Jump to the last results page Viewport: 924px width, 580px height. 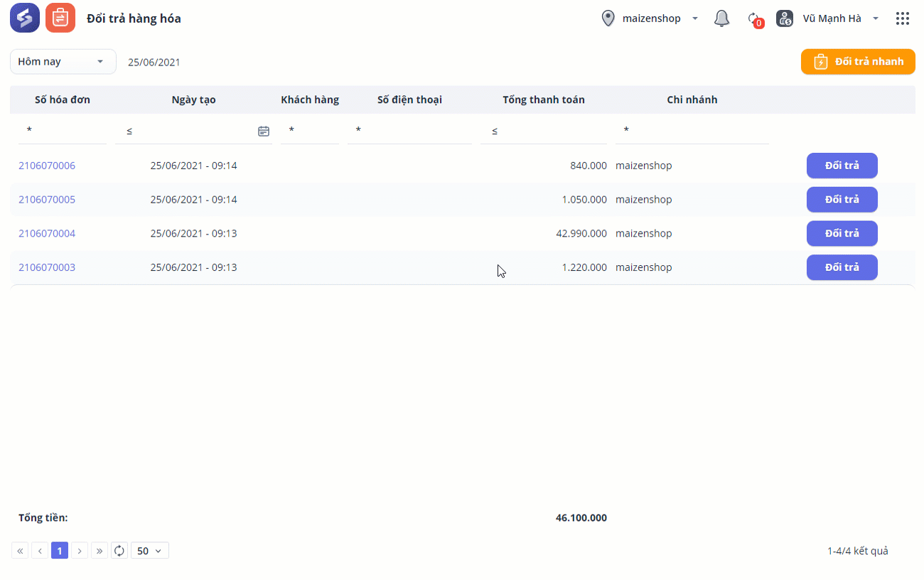pyautogui.click(x=100, y=551)
